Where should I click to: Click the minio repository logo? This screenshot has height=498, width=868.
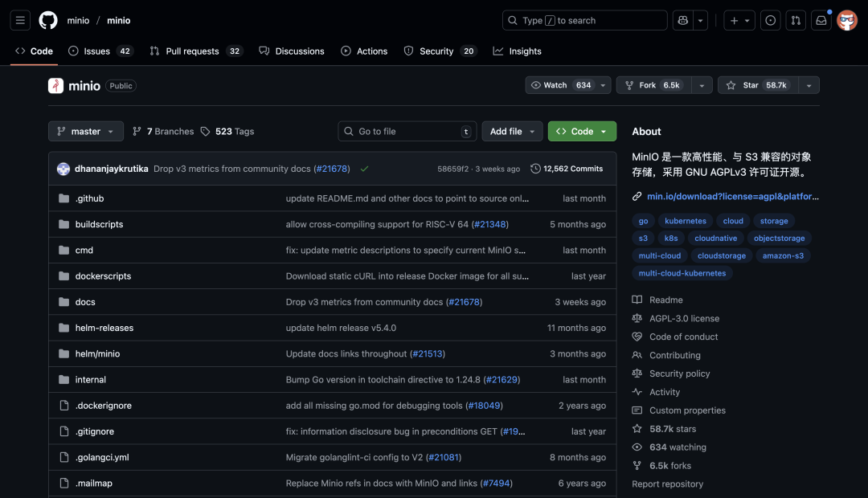pyautogui.click(x=56, y=86)
